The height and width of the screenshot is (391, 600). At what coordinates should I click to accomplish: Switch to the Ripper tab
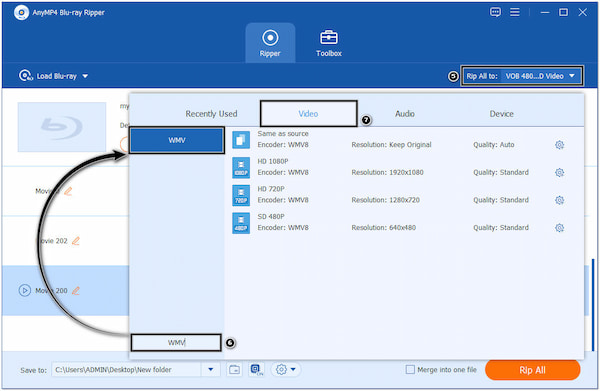[x=270, y=43]
